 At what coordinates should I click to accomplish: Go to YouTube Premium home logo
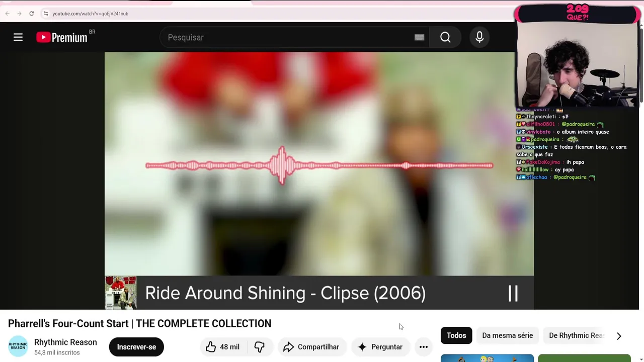coord(62,37)
